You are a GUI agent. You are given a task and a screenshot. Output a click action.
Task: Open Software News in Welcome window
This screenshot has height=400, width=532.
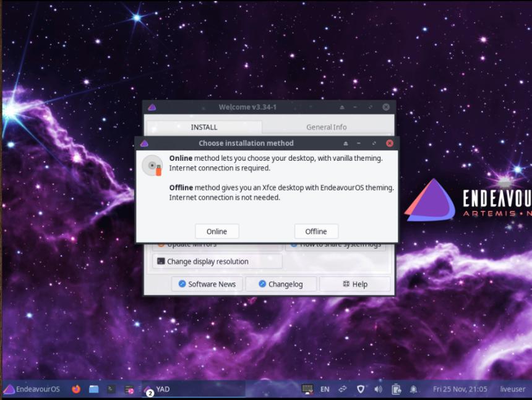207,284
